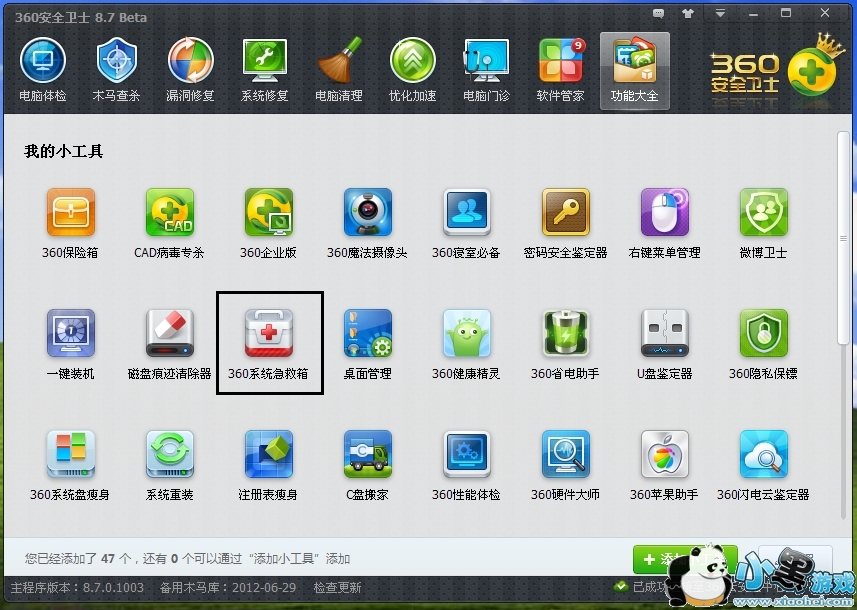Open 360硬件大师 hardware tool
Image resolution: width=857 pixels, height=610 pixels.
click(x=565, y=455)
